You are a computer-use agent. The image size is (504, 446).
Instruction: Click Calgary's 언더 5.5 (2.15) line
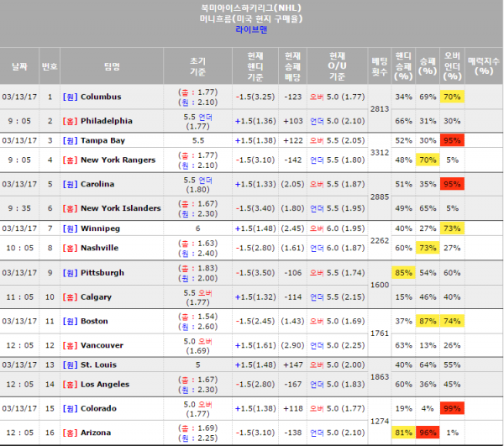pos(337,297)
